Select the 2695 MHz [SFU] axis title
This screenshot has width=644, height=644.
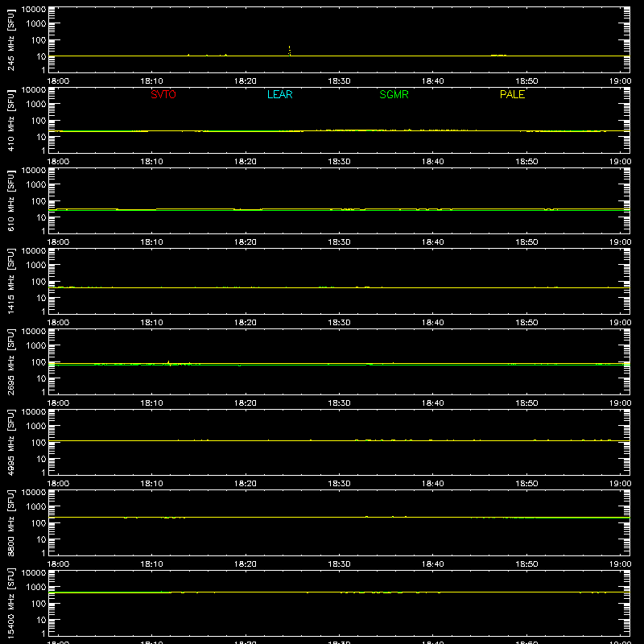pos(11,361)
